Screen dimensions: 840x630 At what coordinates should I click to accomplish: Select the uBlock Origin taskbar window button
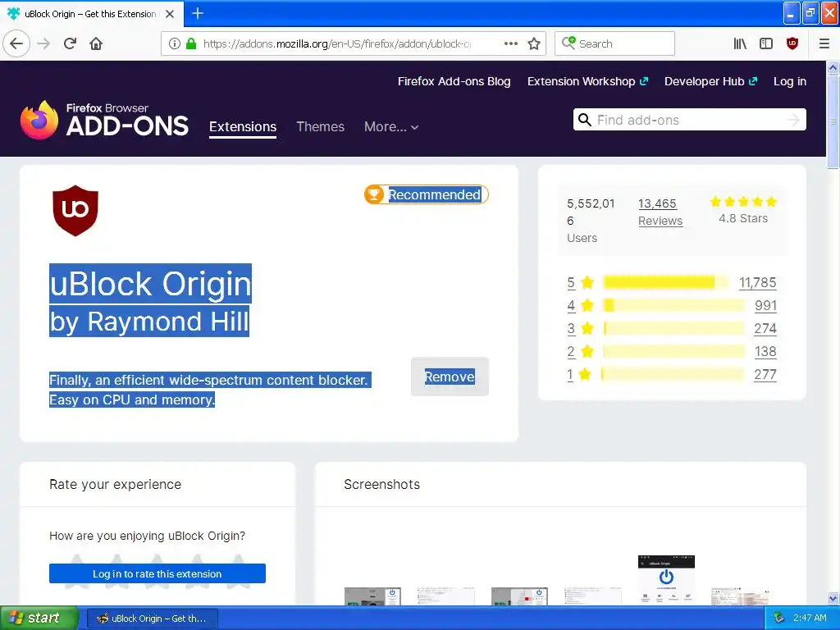click(152, 619)
